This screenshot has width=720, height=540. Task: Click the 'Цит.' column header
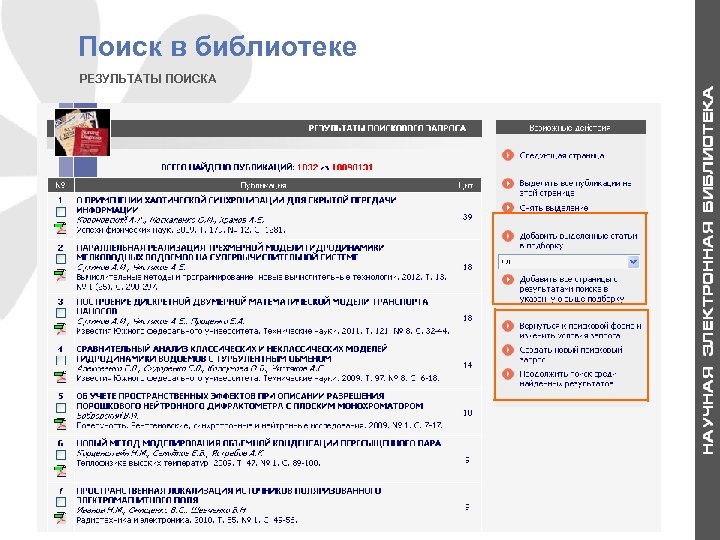pos(466,185)
